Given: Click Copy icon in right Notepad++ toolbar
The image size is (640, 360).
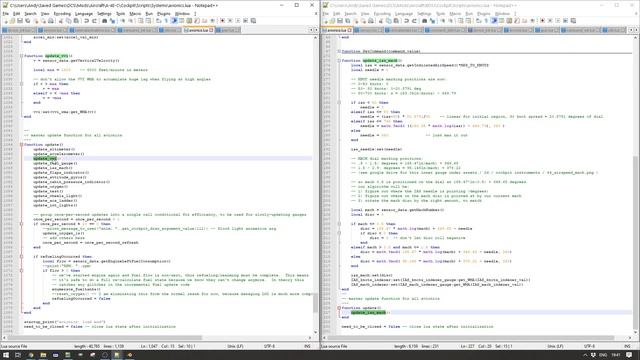Looking at the screenshot, I should point(389,20).
